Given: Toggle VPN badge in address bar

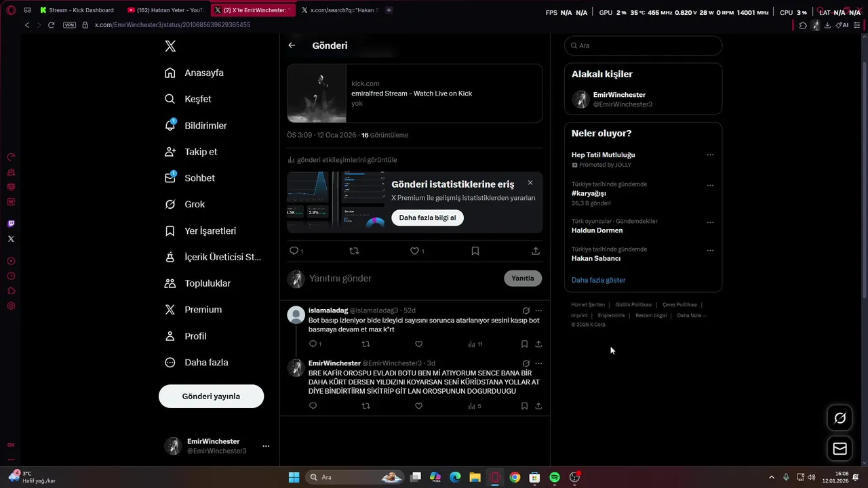Looking at the screenshot, I should [69, 25].
